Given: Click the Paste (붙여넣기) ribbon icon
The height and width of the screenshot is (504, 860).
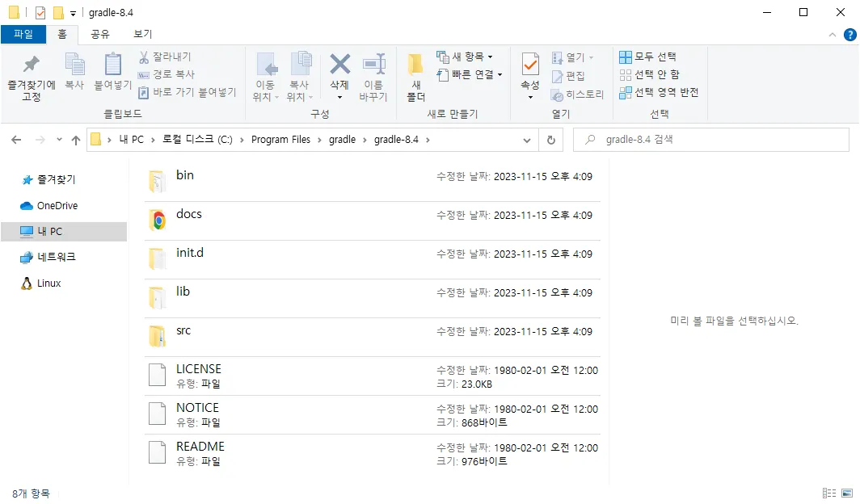Looking at the screenshot, I should (x=113, y=64).
